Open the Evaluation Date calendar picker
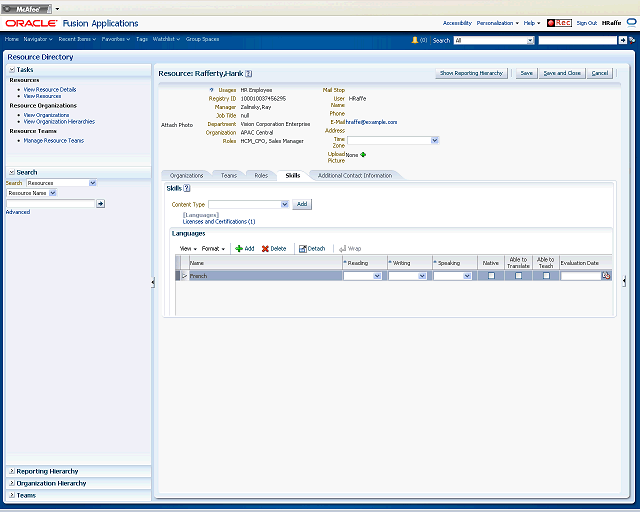The image size is (640, 512). tap(606, 276)
